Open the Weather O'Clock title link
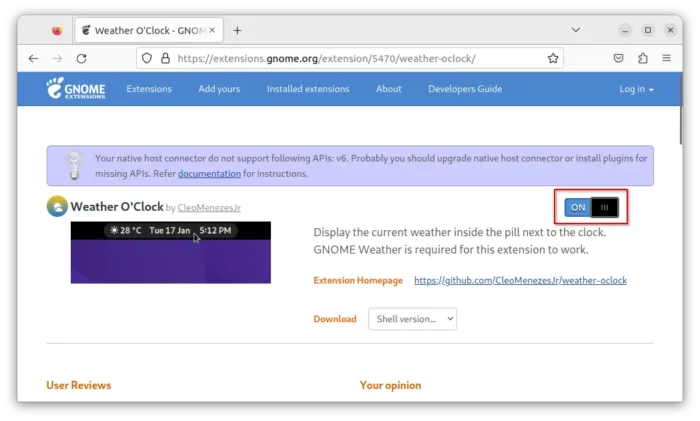Screen dimensions: 700x421 coord(117,207)
